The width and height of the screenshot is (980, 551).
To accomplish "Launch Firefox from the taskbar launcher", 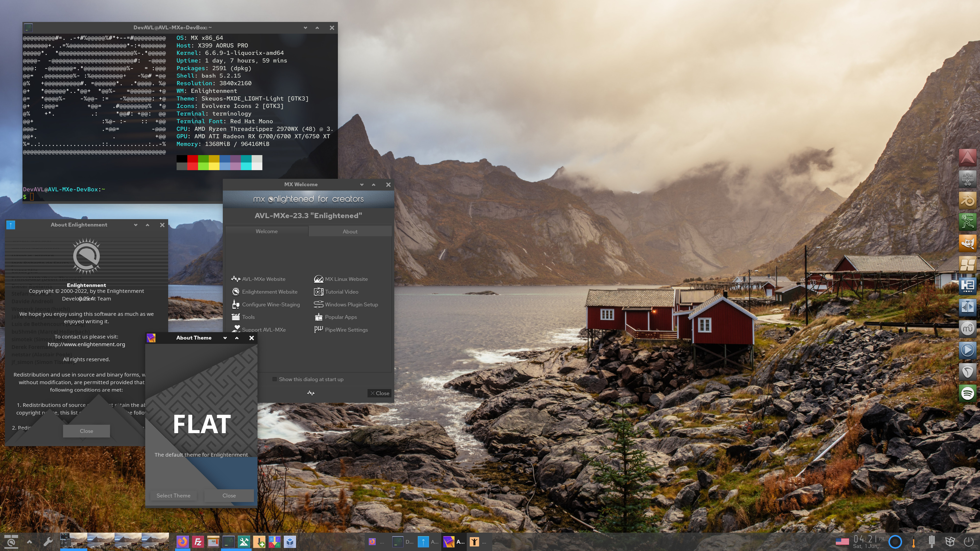I will coord(183,542).
